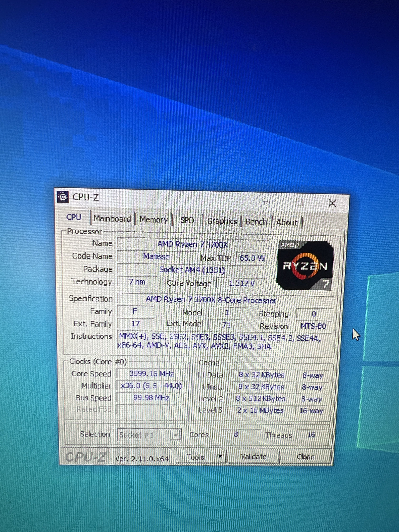Switch to the Memory tab
The height and width of the screenshot is (532, 399).
(x=153, y=220)
